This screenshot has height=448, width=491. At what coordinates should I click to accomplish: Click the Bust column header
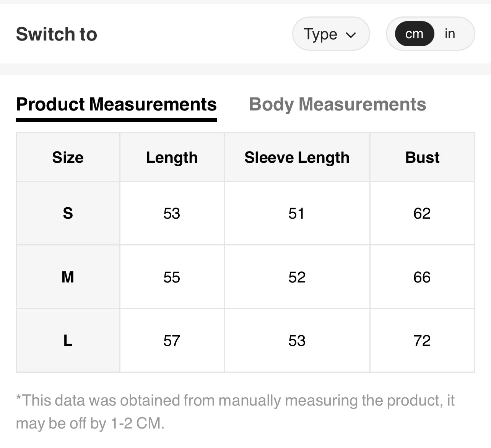422,157
